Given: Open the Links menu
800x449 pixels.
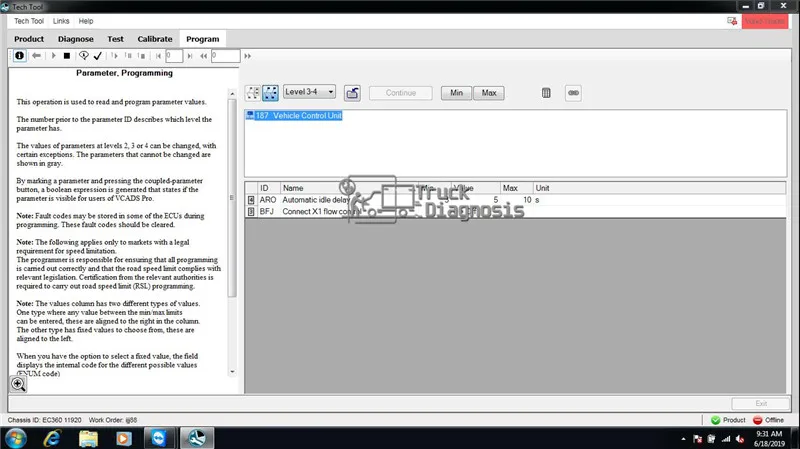Looking at the screenshot, I should [61, 21].
